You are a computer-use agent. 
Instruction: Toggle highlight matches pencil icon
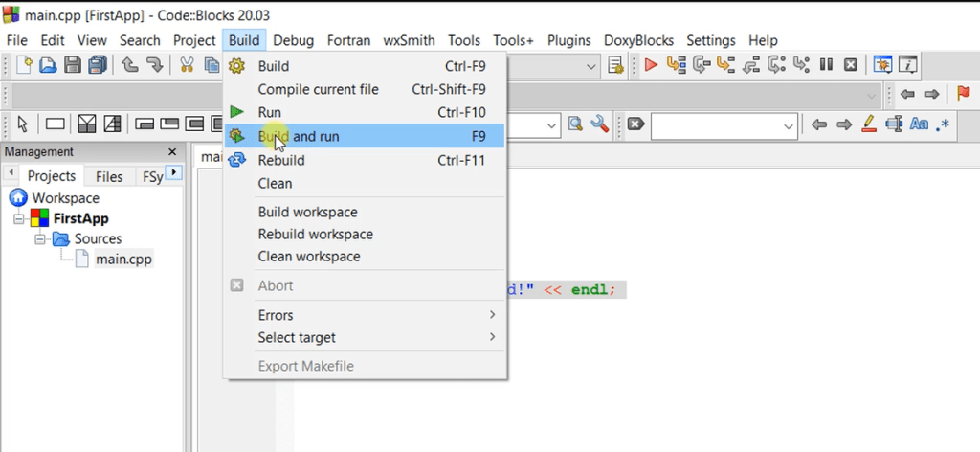[869, 124]
